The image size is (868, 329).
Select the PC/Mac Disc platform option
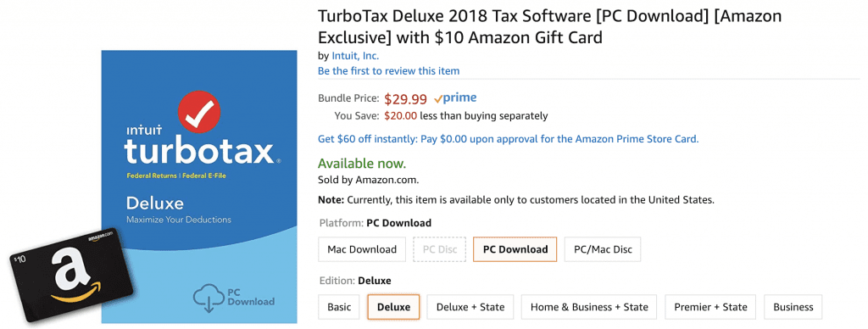coord(603,249)
